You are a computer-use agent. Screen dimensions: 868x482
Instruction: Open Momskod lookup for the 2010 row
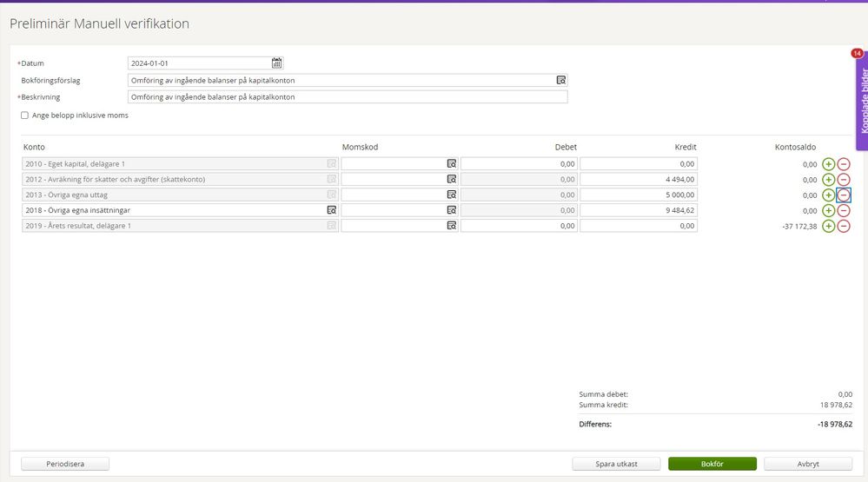coord(452,164)
